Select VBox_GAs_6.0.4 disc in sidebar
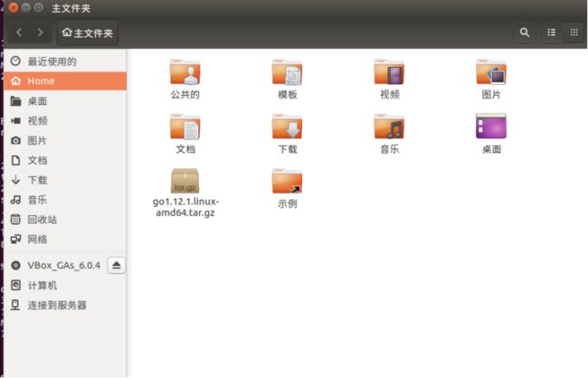The width and height of the screenshot is (588, 378). tap(55, 266)
